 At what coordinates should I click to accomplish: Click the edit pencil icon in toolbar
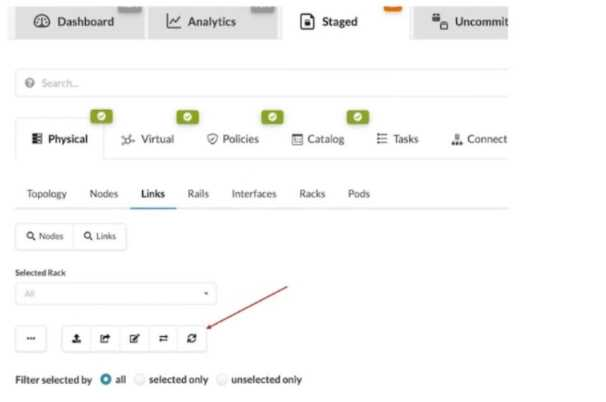pos(134,339)
